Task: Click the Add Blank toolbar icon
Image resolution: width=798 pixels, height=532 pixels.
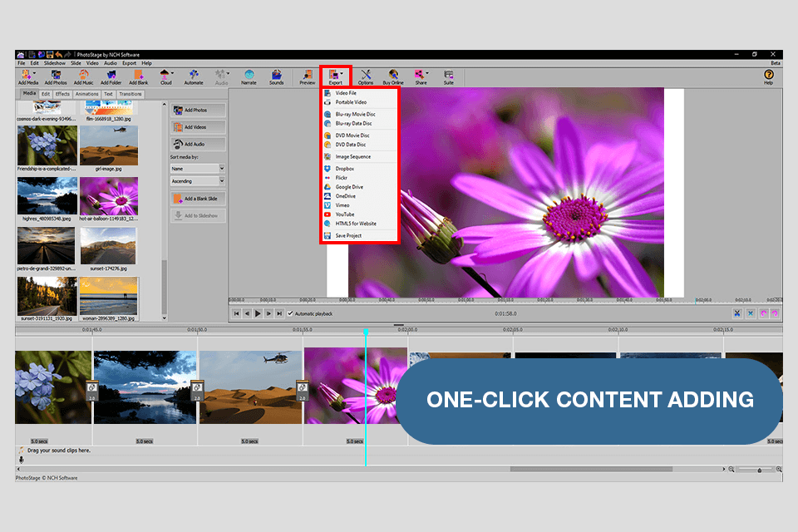Action: point(139,76)
